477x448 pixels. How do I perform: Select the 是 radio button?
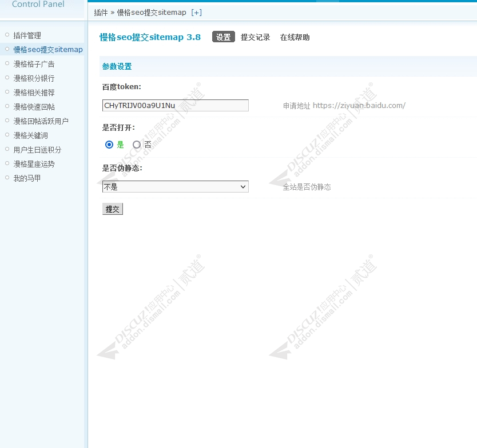point(109,145)
